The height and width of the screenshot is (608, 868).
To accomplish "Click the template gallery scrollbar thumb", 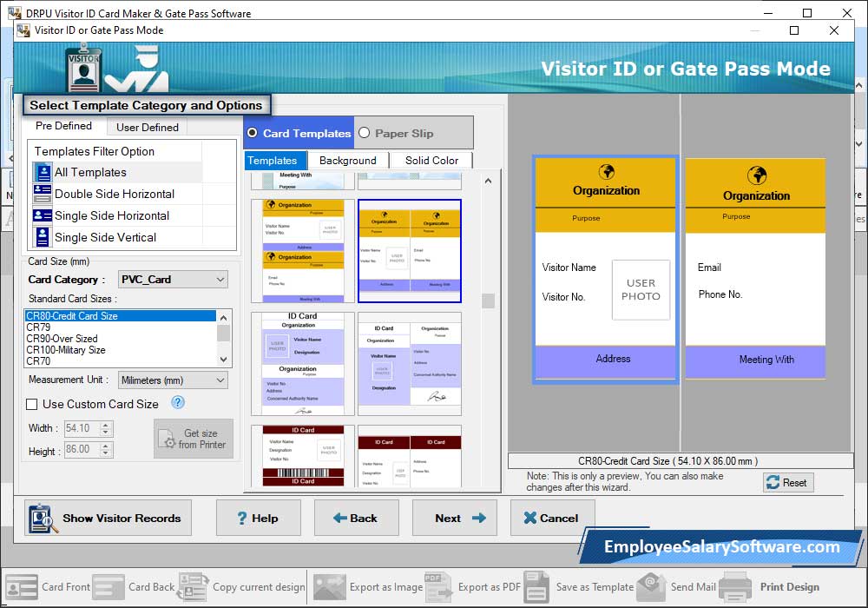I will point(488,301).
